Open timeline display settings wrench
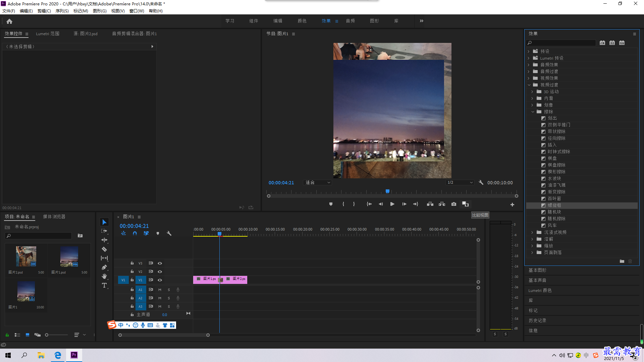 pyautogui.click(x=169, y=233)
